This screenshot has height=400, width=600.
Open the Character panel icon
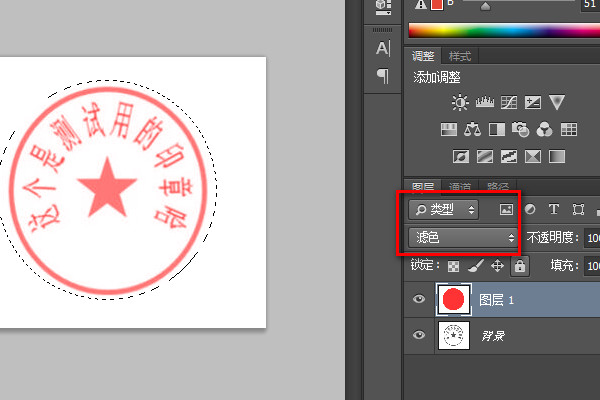[383, 48]
